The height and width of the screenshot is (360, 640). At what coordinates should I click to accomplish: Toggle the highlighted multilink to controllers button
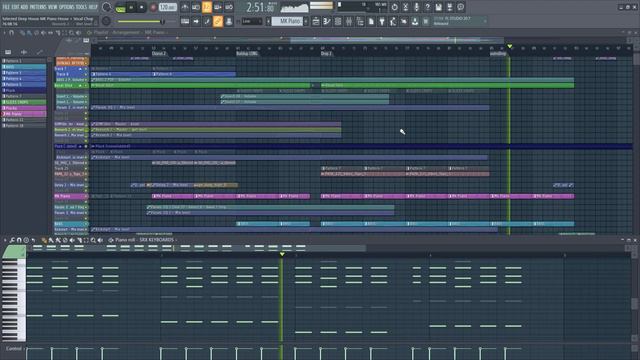click(218, 21)
